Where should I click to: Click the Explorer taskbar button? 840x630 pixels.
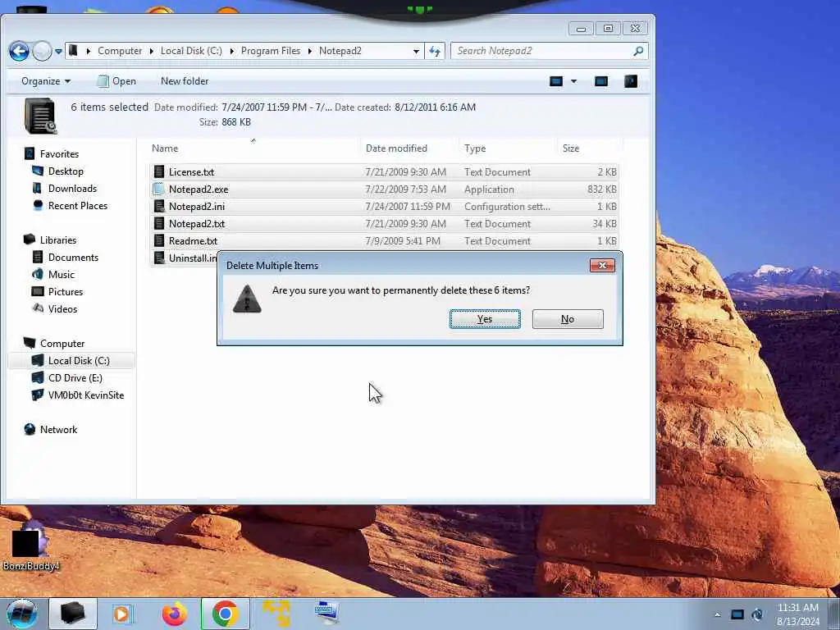pyautogui.click(x=73, y=614)
